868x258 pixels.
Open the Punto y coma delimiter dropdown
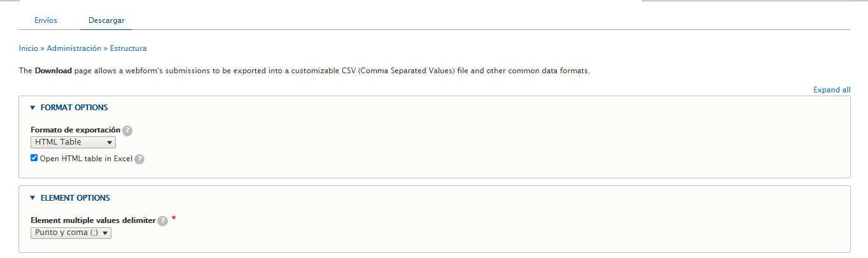click(x=71, y=233)
